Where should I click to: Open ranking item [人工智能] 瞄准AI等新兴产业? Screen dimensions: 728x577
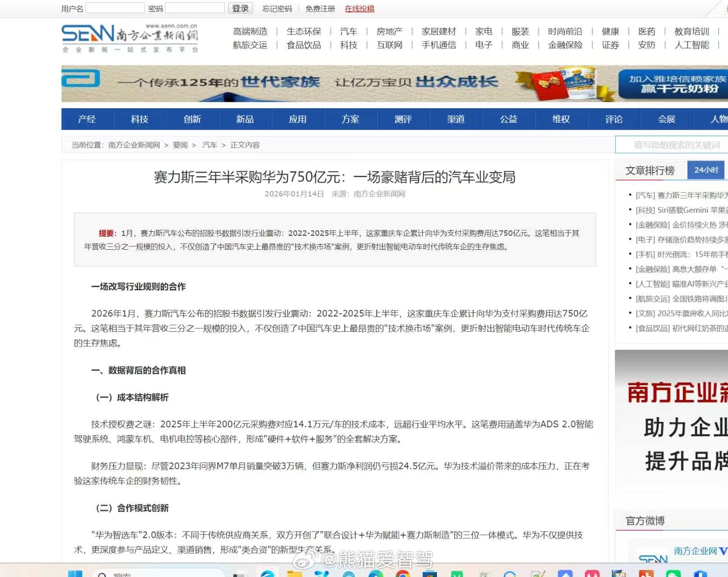682,284
